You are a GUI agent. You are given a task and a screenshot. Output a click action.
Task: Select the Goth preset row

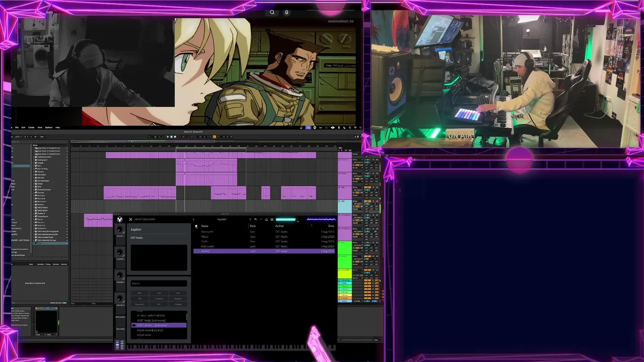[x=264, y=241]
